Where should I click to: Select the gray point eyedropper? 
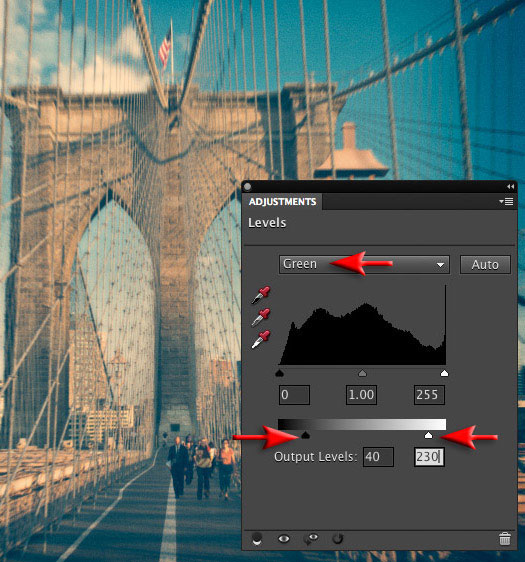261,318
